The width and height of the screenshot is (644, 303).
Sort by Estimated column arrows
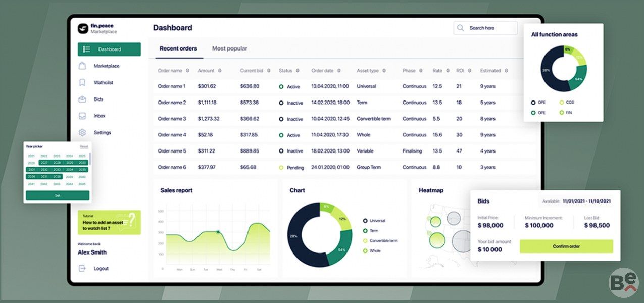pos(506,71)
